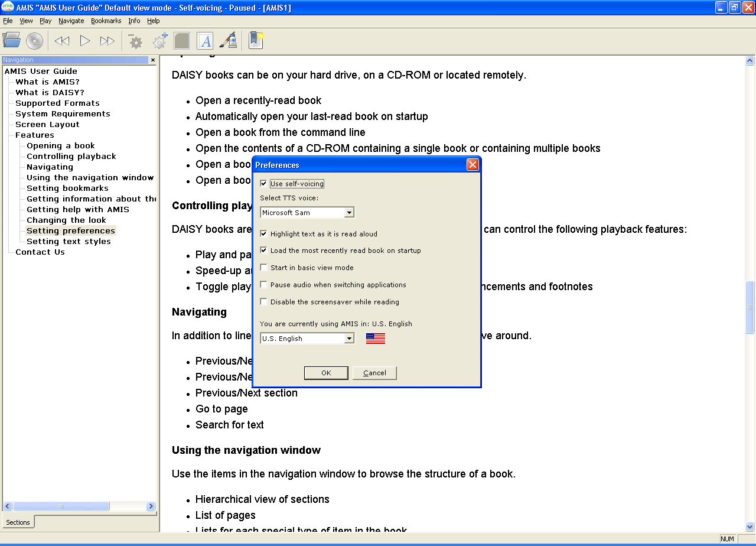This screenshot has width=756, height=546.
Task: Click 'Go to page' bullet text
Action: (221, 409)
